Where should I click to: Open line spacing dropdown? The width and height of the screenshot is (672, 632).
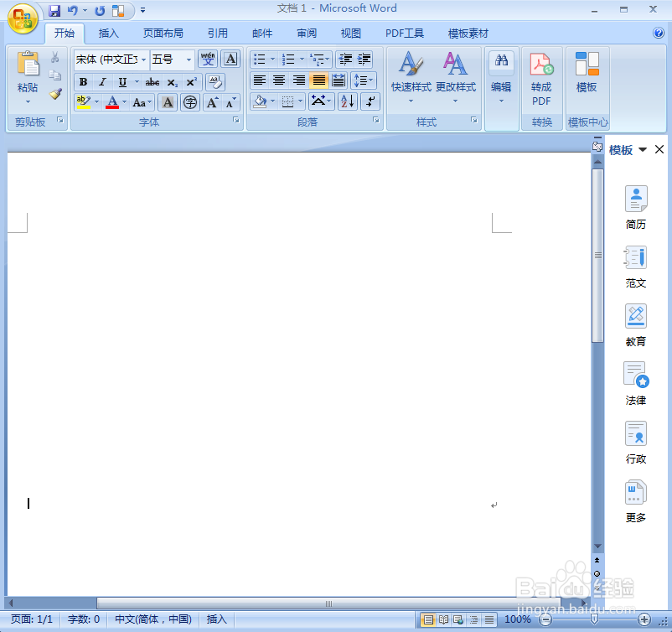[x=364, y=80]
